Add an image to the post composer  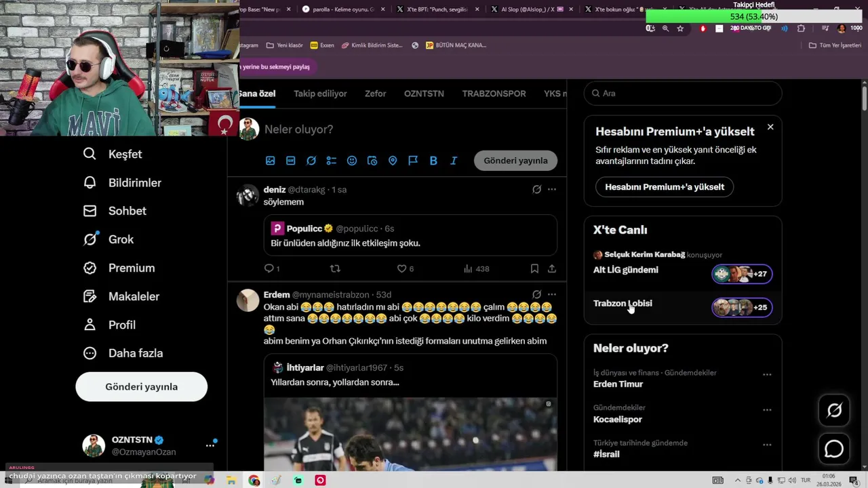(x=271, y=161)
